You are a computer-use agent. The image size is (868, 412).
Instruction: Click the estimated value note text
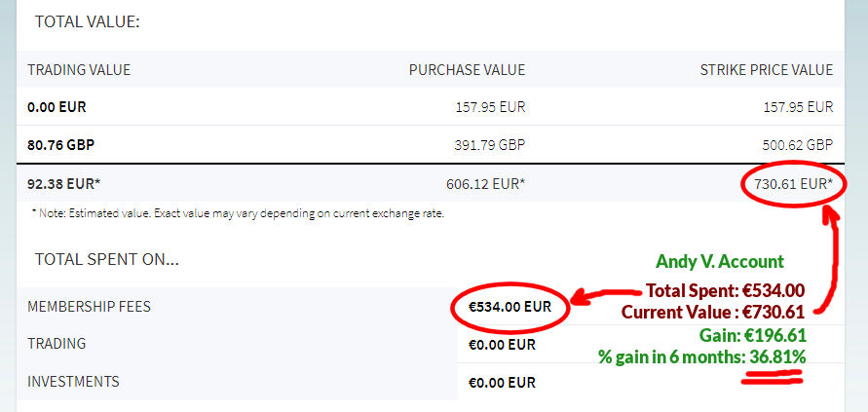[x=238, y=213]
